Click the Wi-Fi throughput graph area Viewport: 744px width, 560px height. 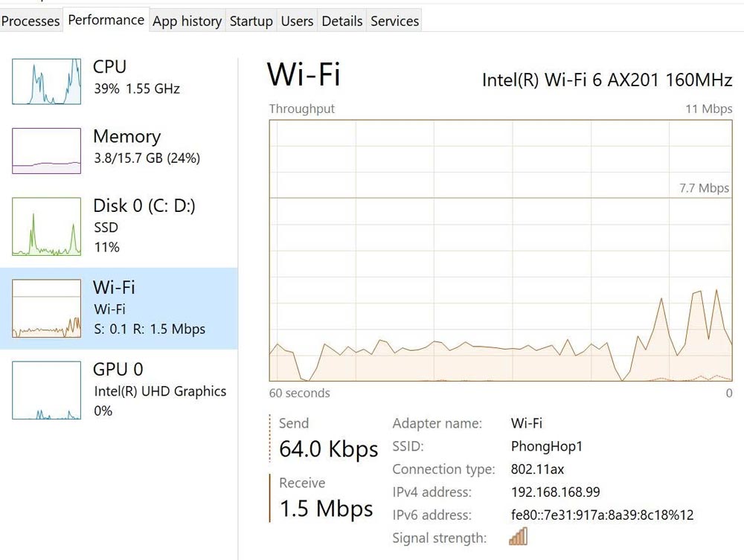coord(498,253)
